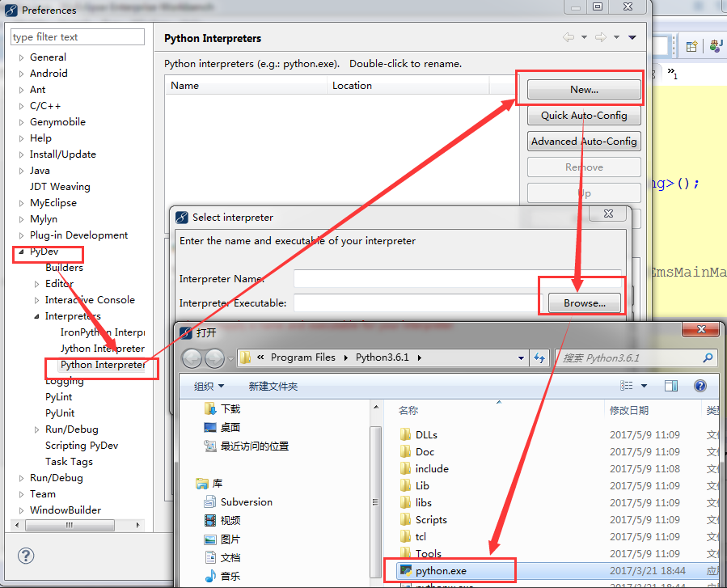727x588 pixels.
Task: Toggle the preview pane icon
Action: [671, 386]
